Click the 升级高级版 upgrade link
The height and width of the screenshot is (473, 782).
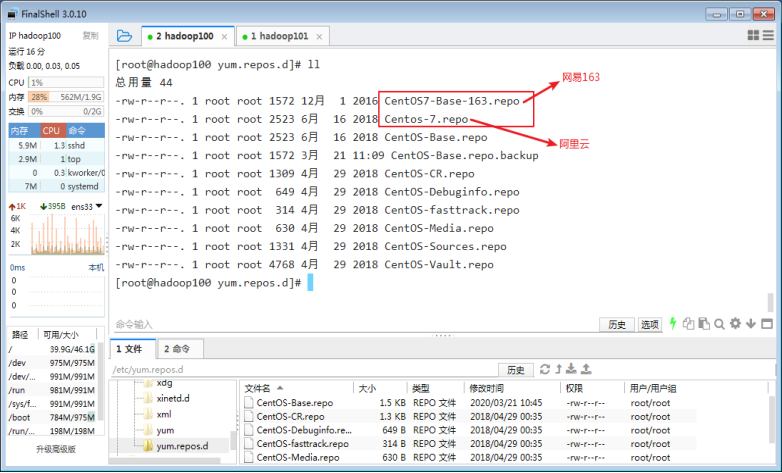tap(56, 449)
